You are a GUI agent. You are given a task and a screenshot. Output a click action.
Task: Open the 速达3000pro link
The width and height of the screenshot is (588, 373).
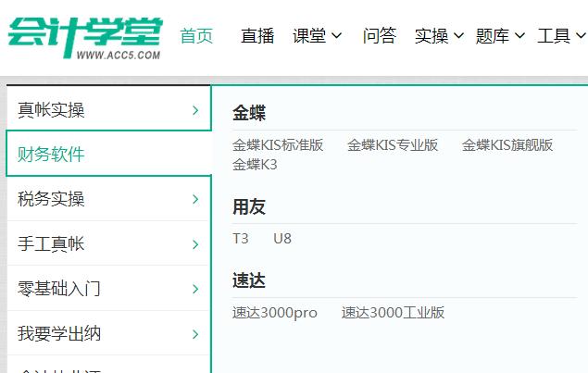click(x=275, y=313)
